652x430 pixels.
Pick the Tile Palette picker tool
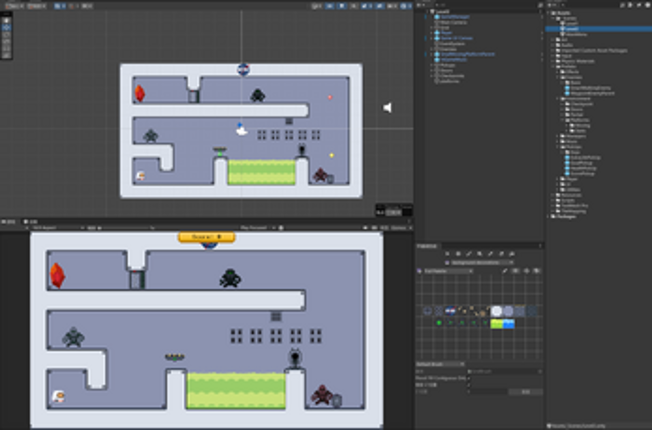491,254
